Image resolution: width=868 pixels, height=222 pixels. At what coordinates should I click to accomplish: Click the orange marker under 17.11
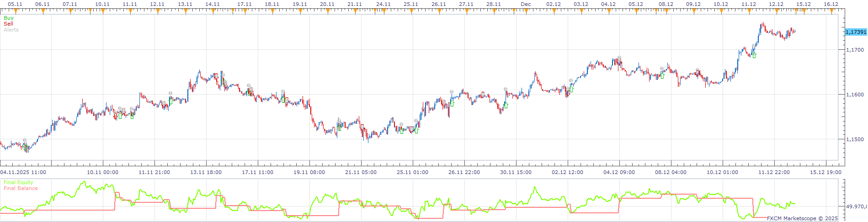245,11
